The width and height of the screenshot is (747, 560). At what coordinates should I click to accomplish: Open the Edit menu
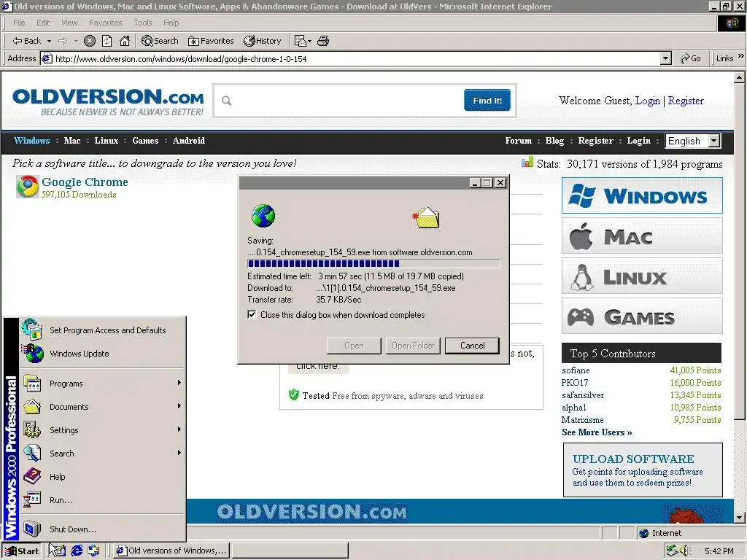43,23
